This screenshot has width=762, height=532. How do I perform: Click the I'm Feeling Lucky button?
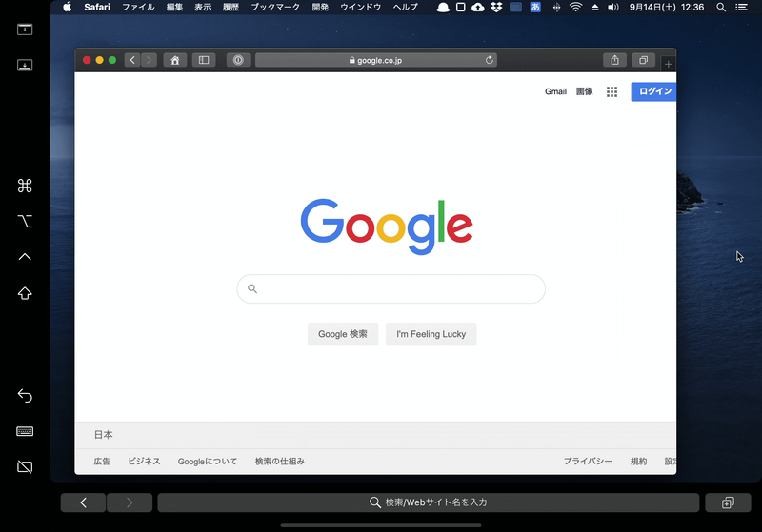click(431, 334)
